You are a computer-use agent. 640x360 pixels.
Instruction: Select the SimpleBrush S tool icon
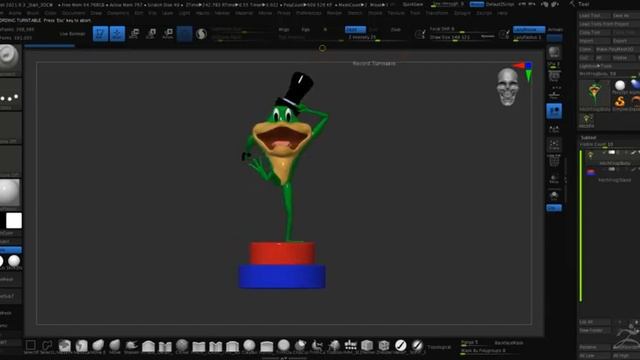(620, 102)
